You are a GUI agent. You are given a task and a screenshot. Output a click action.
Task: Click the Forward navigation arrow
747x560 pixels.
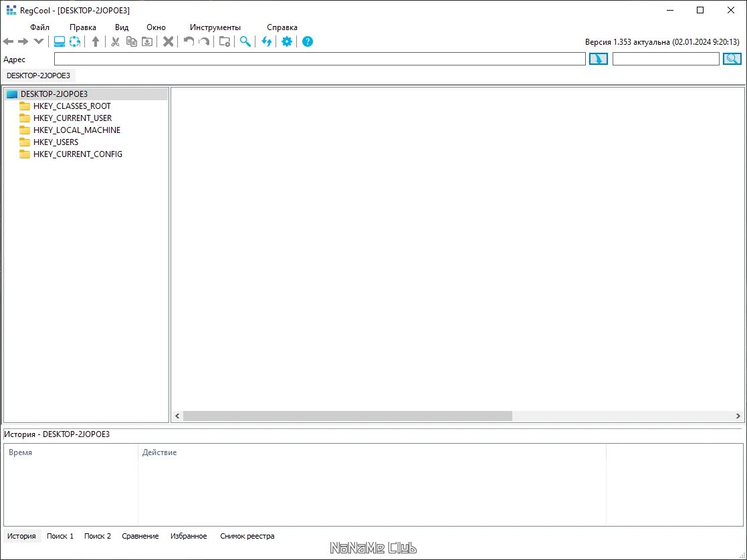coord(23,42)
